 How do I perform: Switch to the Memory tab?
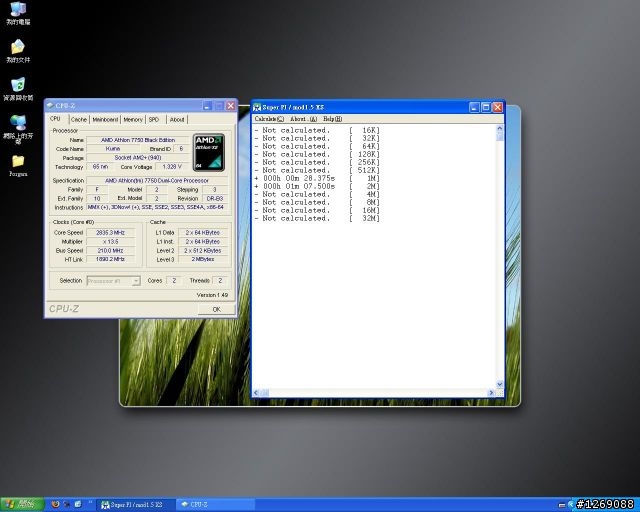133,120
